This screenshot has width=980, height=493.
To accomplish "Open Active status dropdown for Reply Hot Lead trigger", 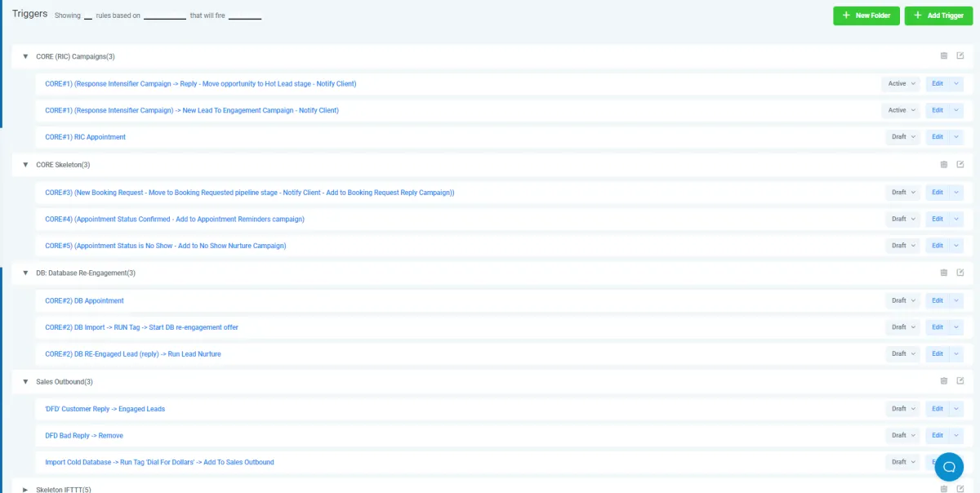I will [901, 83].
